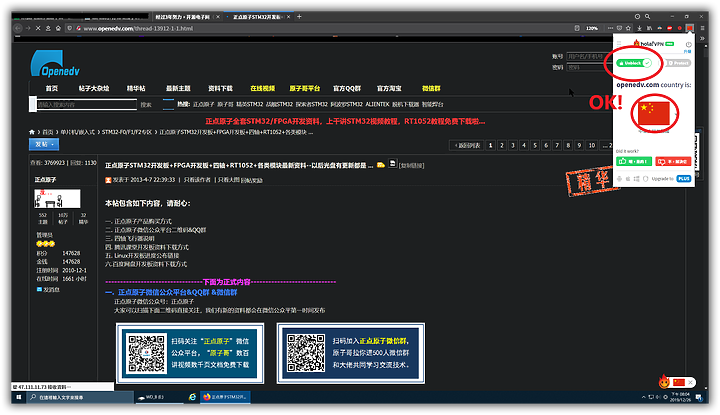The image size is (720, 415).
Task: Click green thumbs-up Yes button
Action: pyautogui.click(x=634, y=161)
